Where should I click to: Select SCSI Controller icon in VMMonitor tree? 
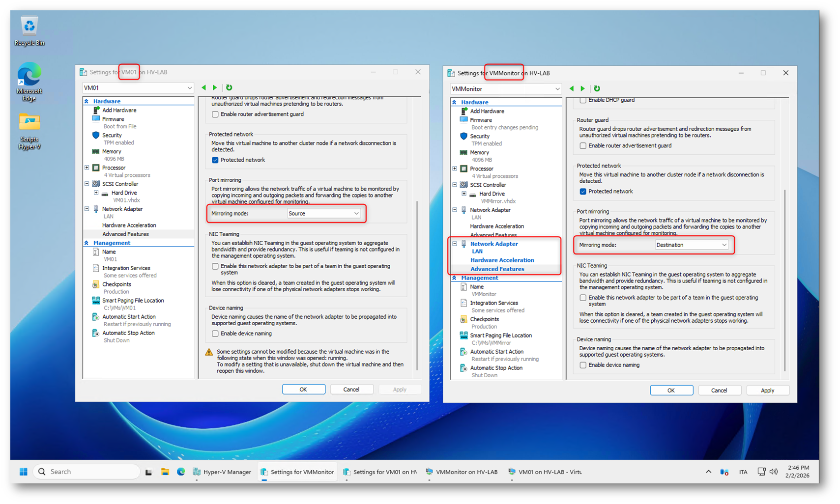pos(463,185)
